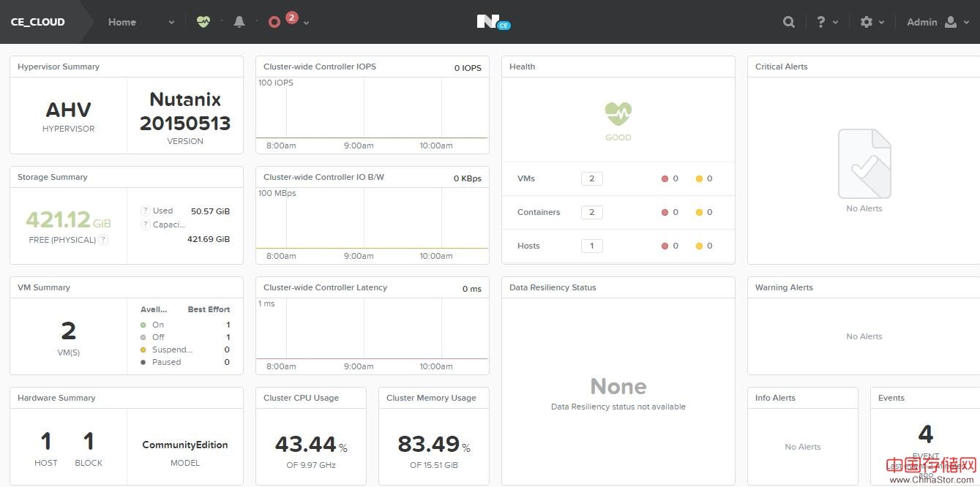Click the help icon beside FREE (PHYSICAL)

tap(103, 240)
